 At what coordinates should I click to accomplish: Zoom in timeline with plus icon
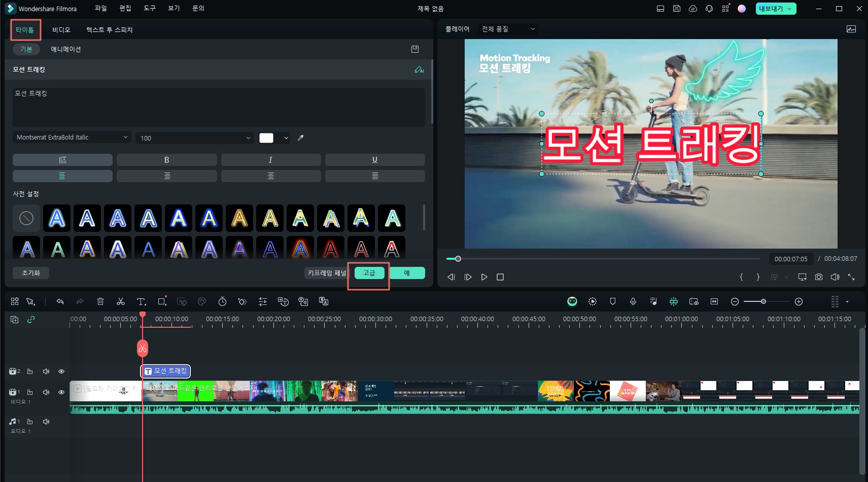tap(798, 301)
